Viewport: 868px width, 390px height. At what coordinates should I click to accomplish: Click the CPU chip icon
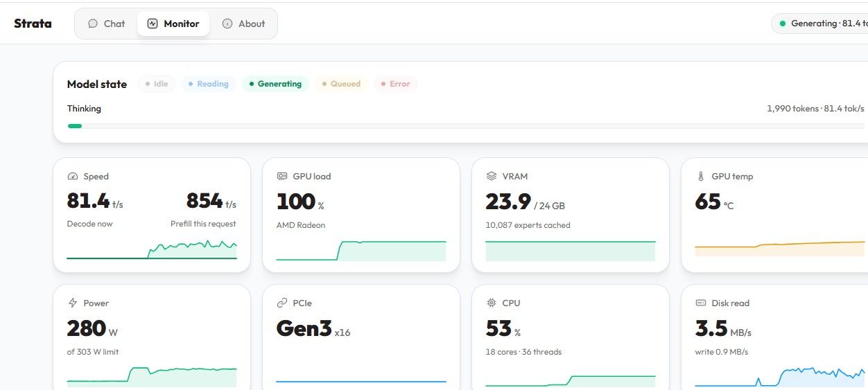click(x=492, y=303)
